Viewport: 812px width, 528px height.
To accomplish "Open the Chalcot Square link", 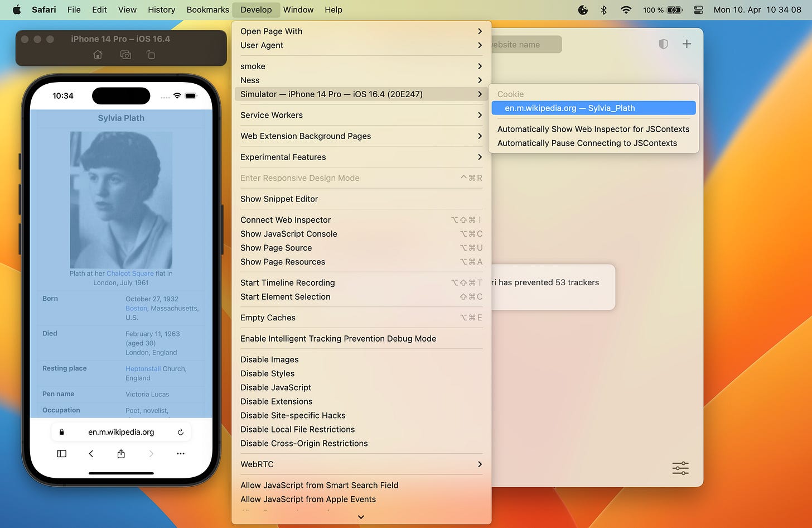I will 130,273.
